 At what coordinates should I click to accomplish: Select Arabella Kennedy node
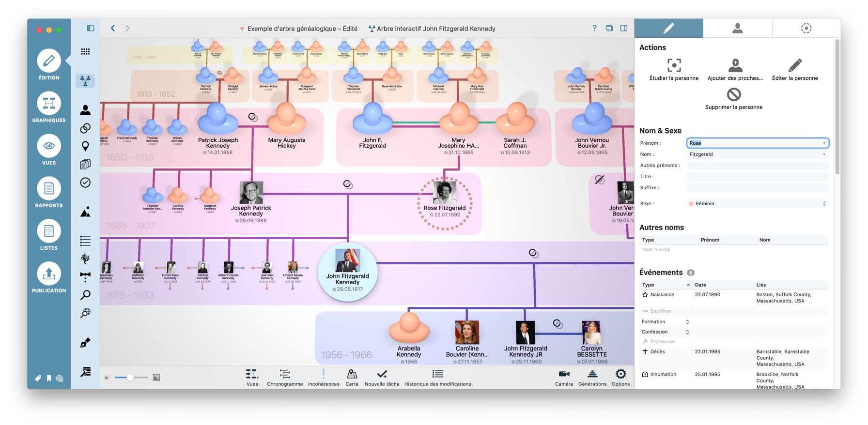point(409,328)
